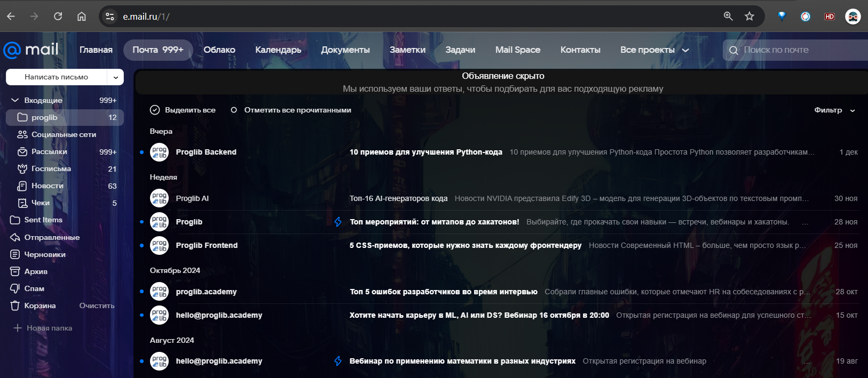This screenshot has width=868, height=378.
Task: Click the Mail.ru @ logo
Action: click(x=12, y=50)
